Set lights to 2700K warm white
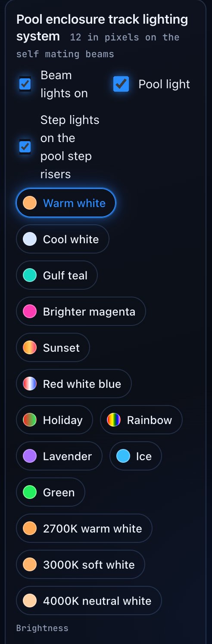 [x=84, y=529]
